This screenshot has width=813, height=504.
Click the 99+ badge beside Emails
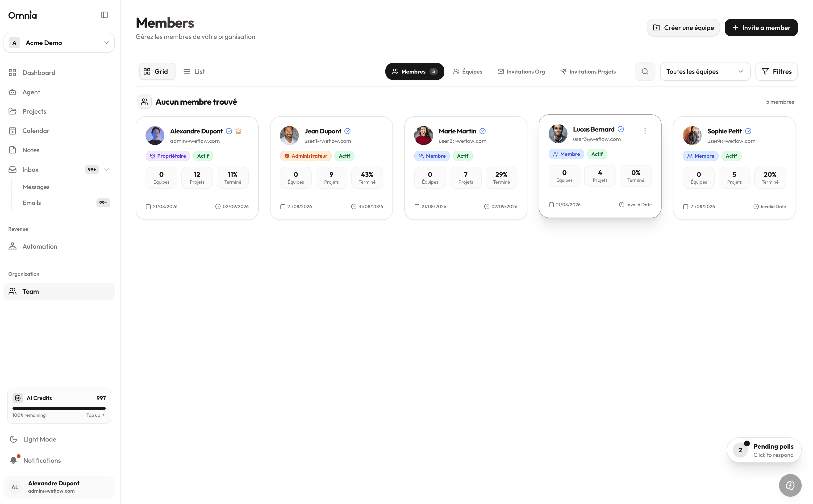[x=103, y=203]
